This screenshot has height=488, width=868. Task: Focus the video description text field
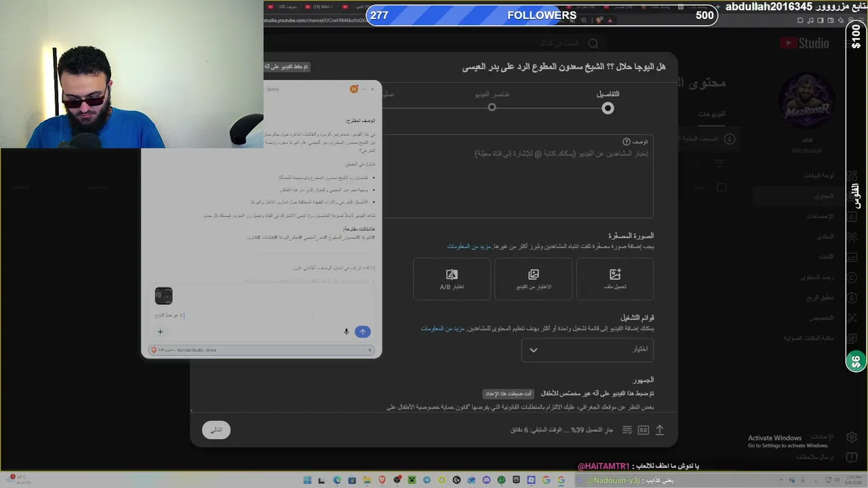(518, 176)
